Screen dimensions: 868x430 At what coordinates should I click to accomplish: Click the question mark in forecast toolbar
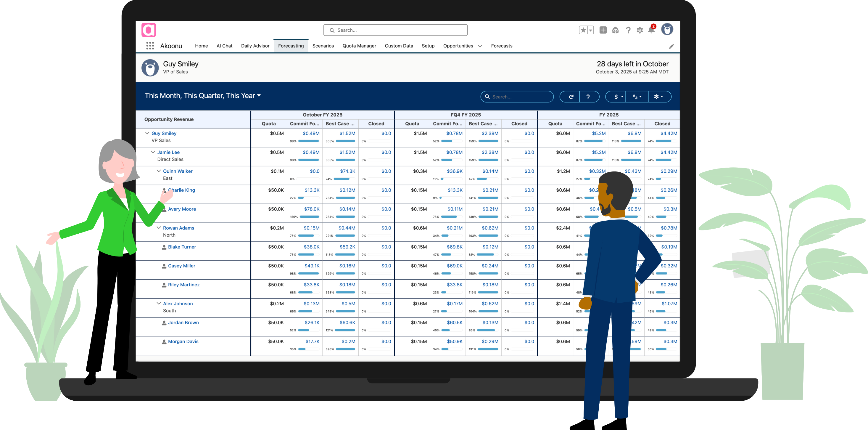coord(588,97)
